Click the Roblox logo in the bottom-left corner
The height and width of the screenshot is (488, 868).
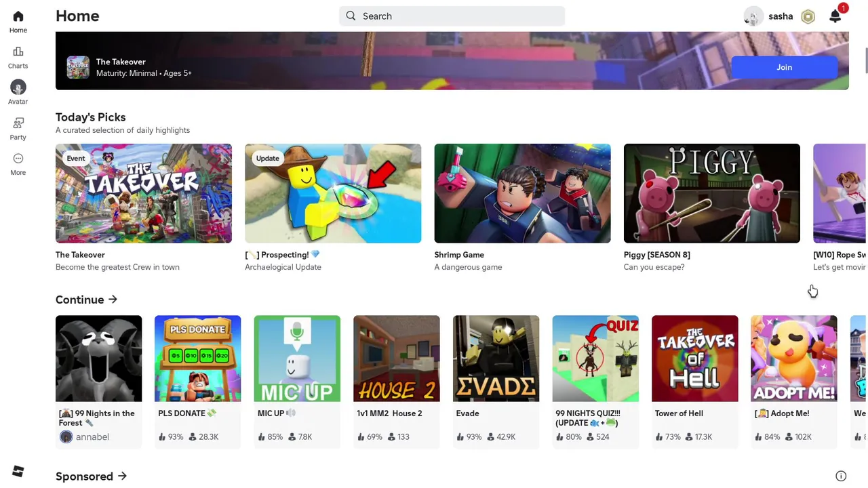[x=18, y=471]
